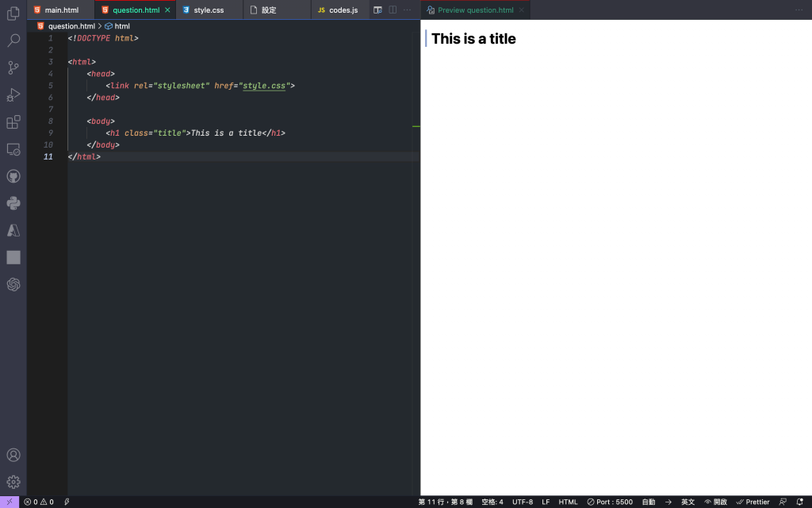The height and width of the screenshot is (508, 812).
Task: Change indentation 空格: 4
Action: (492, 502)
